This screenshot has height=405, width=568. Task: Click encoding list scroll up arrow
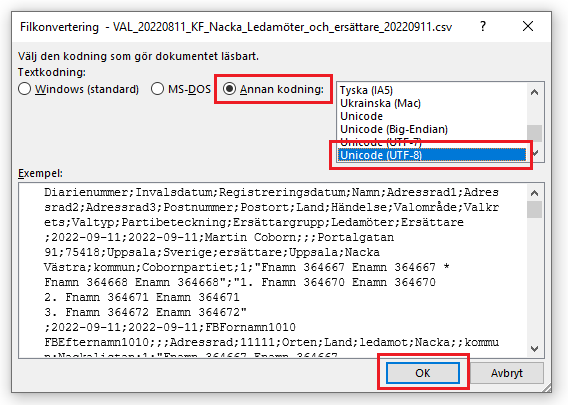click(534, 92)
